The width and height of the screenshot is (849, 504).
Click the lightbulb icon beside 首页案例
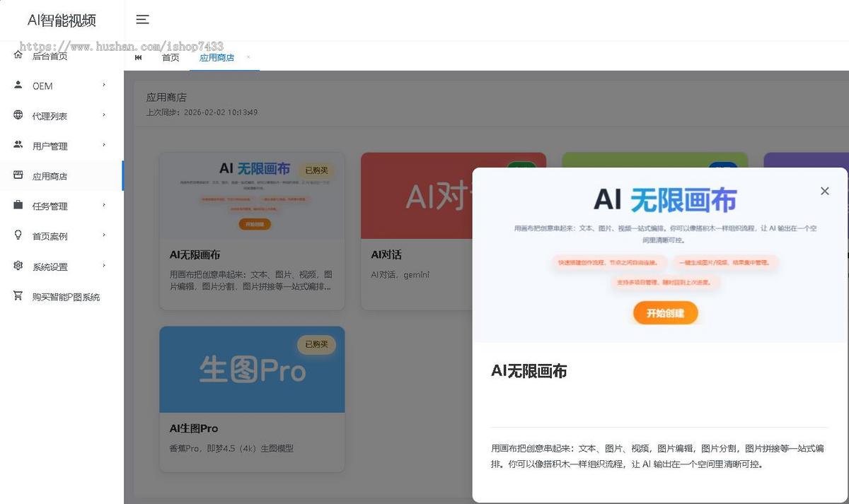tap(18, 235)
